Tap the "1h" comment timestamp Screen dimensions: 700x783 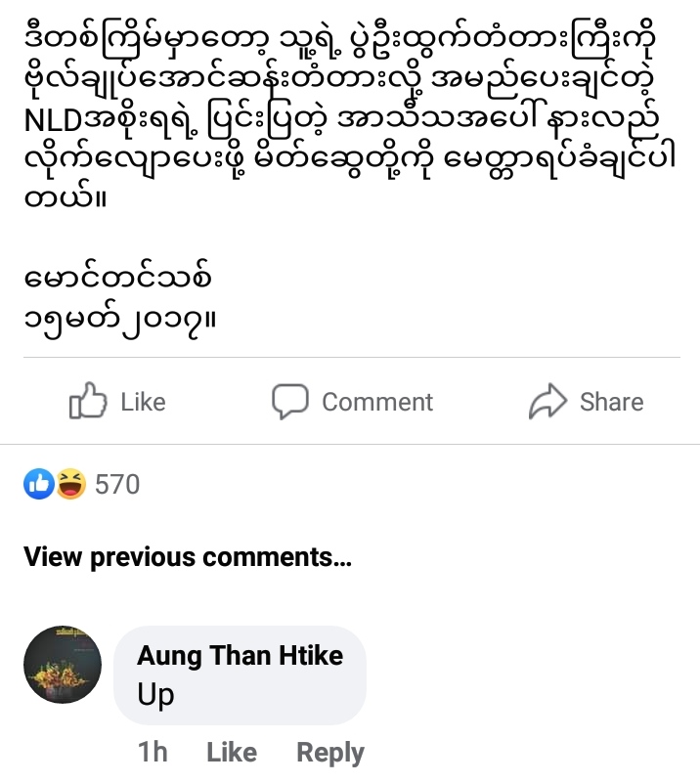[153, 752]
